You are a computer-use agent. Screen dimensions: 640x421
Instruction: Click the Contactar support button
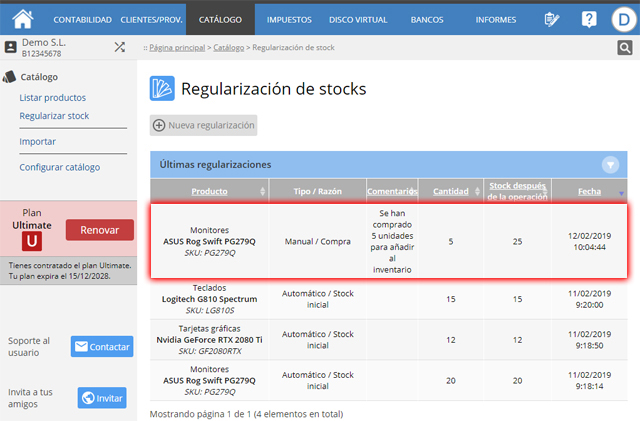[102, 347]
